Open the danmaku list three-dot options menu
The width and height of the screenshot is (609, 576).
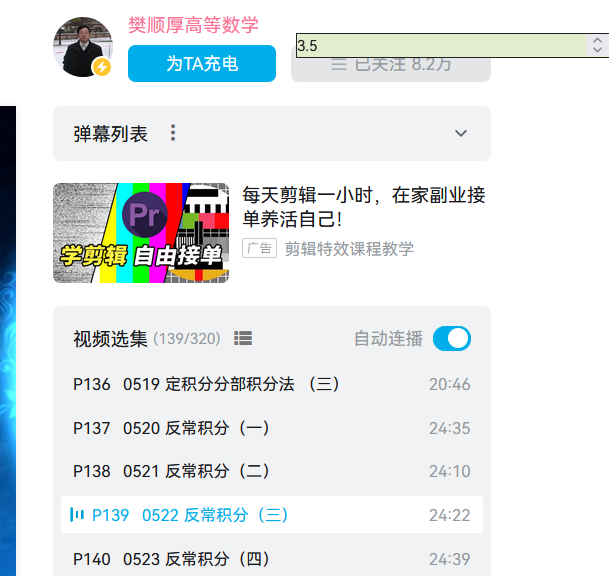point(173,133)
